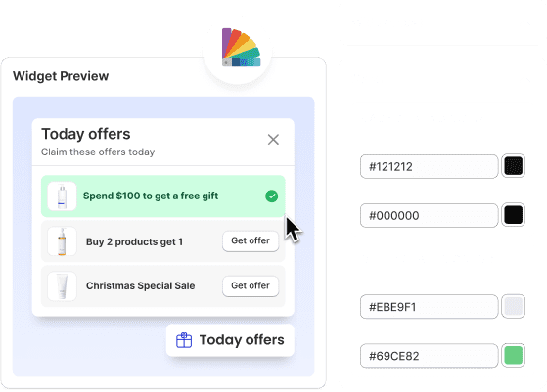The width and height of the screenshot is (547, 392).
Task: Click the Spend $100 free gift offer row
Action: [163, 196]
